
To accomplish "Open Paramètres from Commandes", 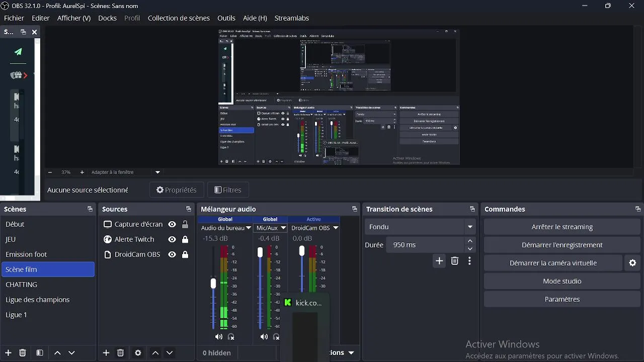I will point(562,299).
